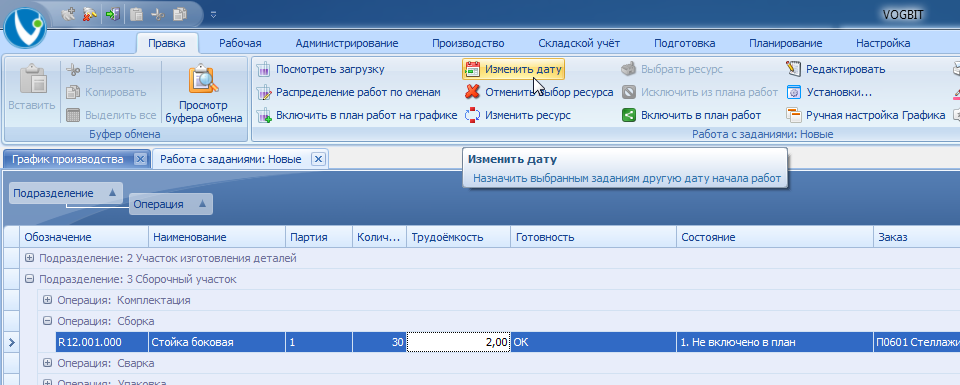Switch to the Планирование ribbon tab
The height and width of the screenshot is (385, 960).
[786, 43]
